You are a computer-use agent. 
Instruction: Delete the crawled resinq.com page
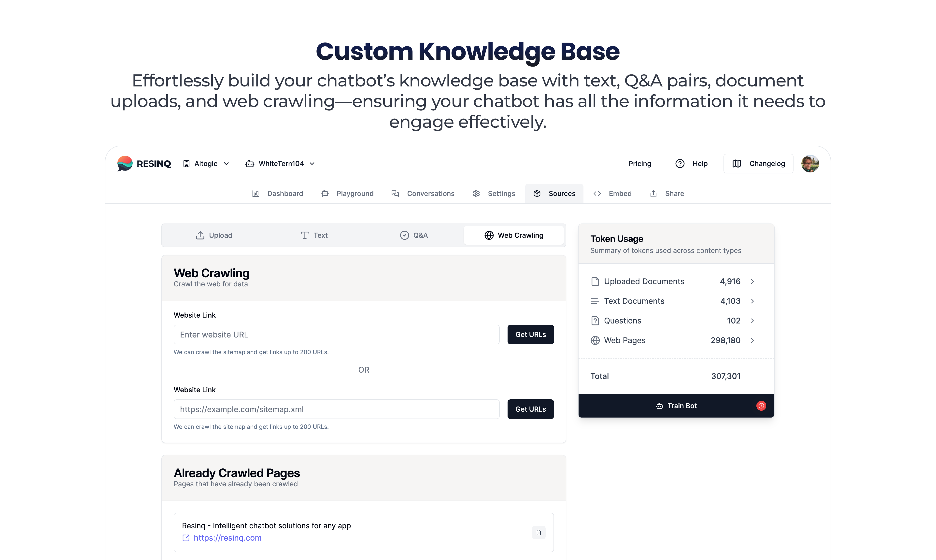coord(539,532)
